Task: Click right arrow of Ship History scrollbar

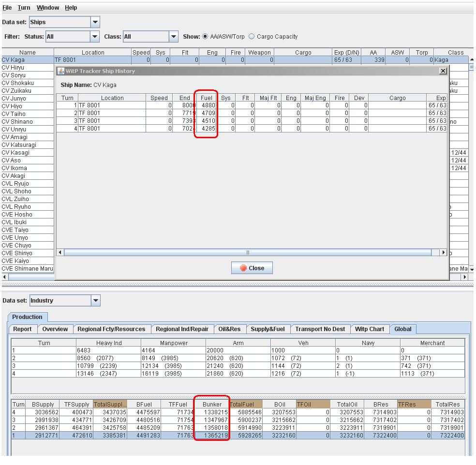Action: (x=444, y=252)
